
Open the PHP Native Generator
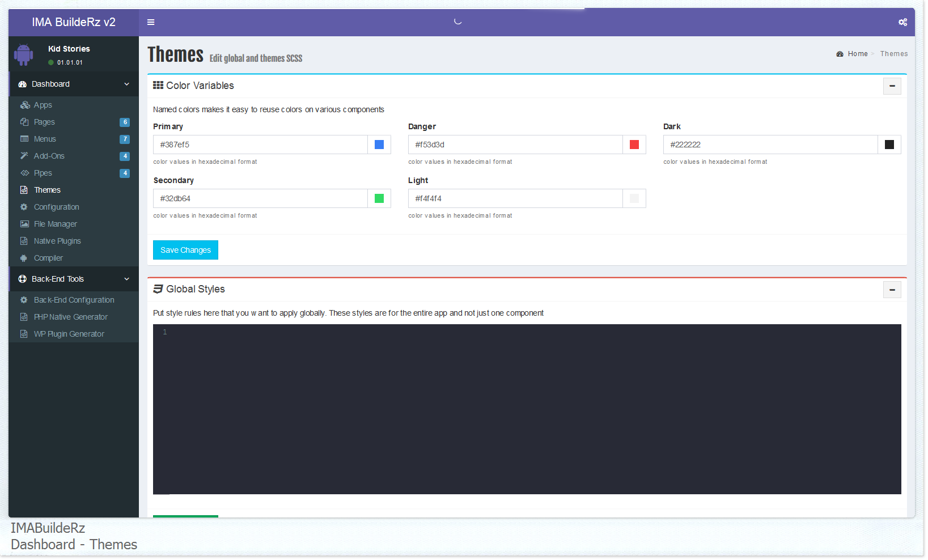(70, 317)
